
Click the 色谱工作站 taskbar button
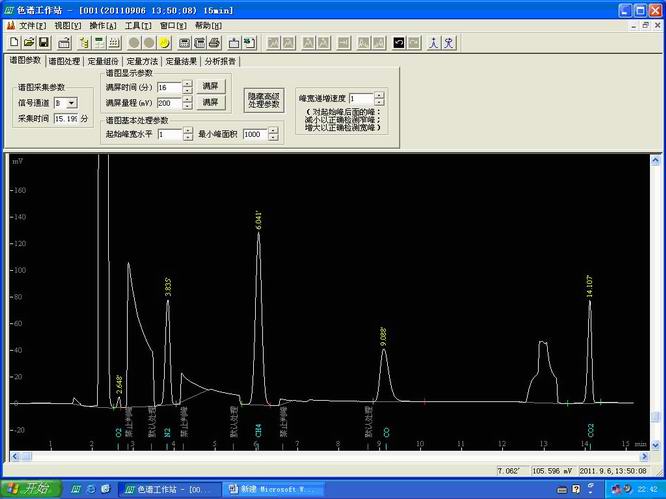click(x=169, y=489)
